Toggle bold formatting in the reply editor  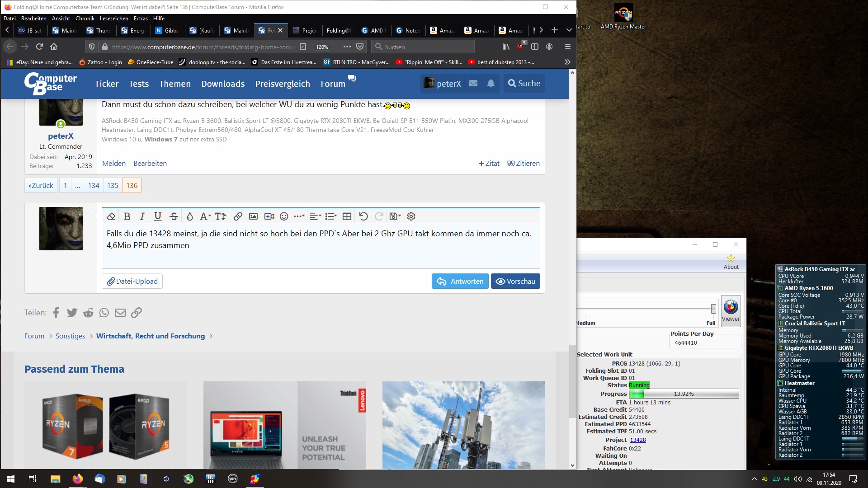[127, 216]
